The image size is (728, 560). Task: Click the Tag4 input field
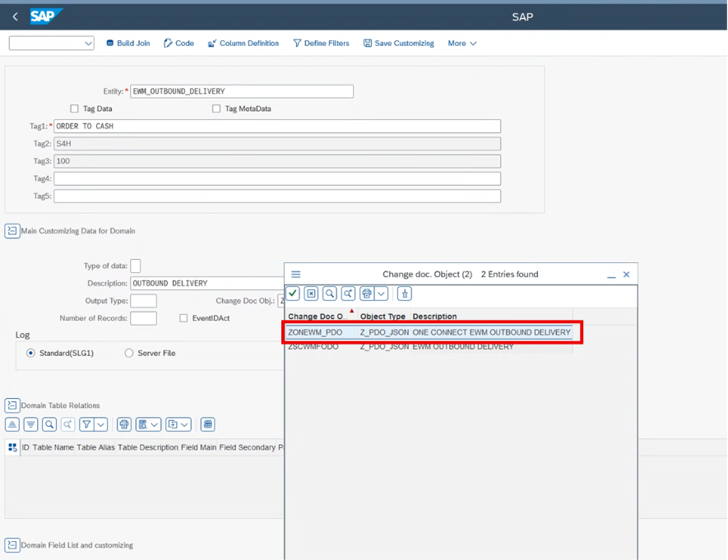tap(277, 178)
